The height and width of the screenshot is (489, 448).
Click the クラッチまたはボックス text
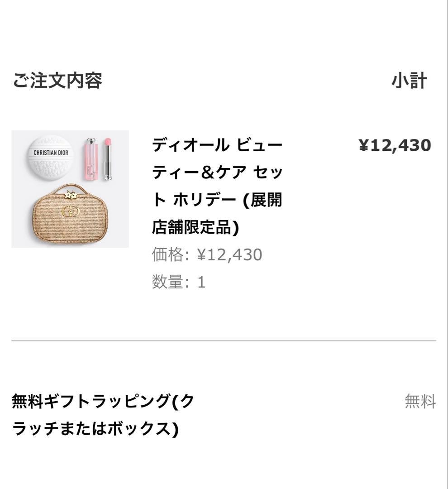click(95, 428)
